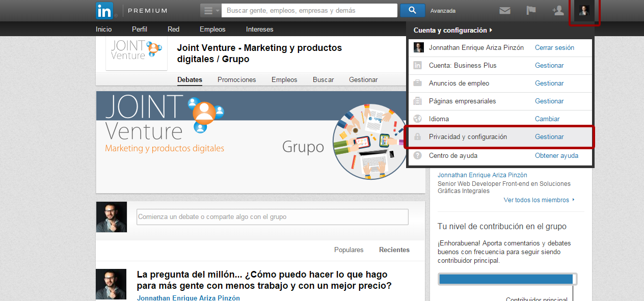This screenshot has height=301, width=644.
Task: Sort debates by Recientes
Action: point(394,250)
